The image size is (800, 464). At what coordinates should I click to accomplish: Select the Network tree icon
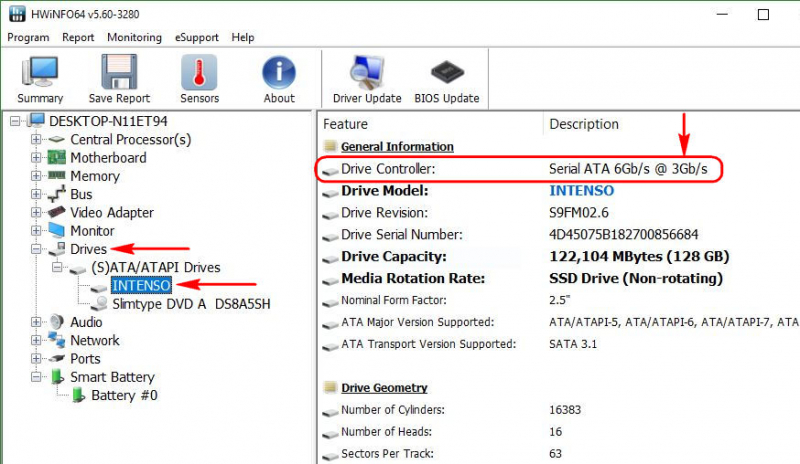(x=57, y=340)
